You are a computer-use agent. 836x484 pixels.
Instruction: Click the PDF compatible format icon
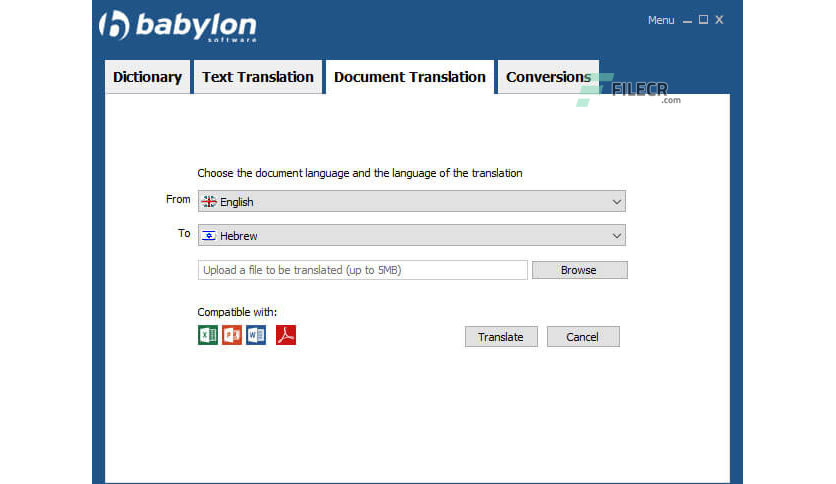286,335
